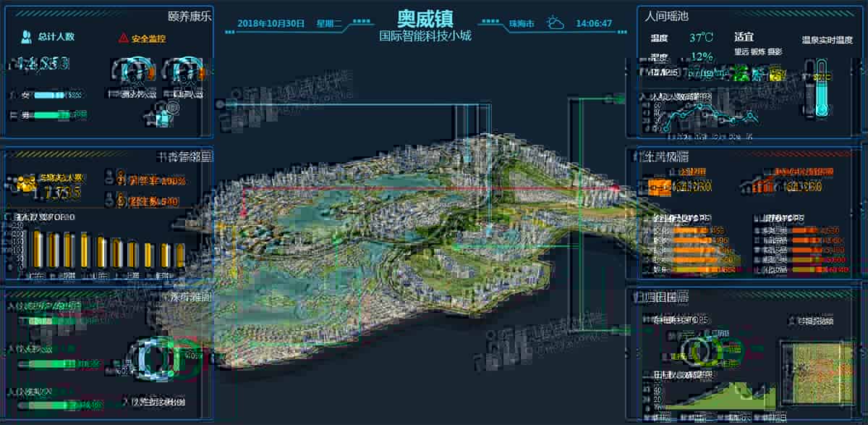Open the 人间瑶池 panel title
The width and height of the screenshot is (868, 425).
tap(667, 17)
